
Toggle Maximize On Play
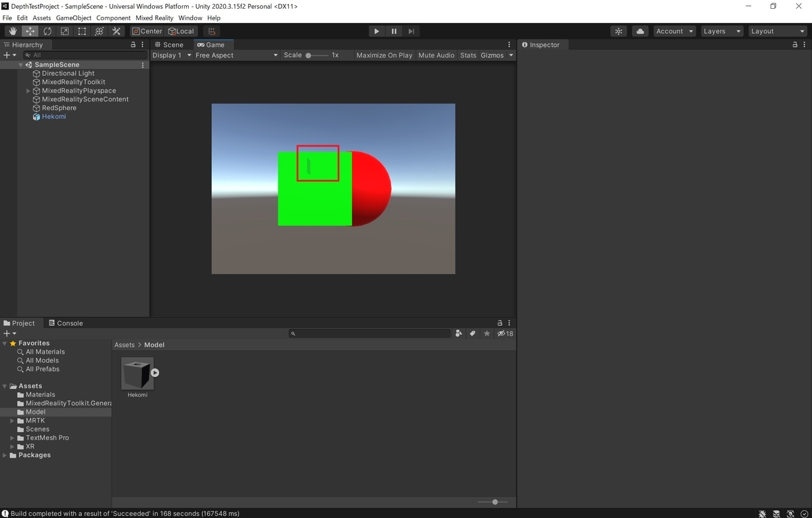coord(384,55)
